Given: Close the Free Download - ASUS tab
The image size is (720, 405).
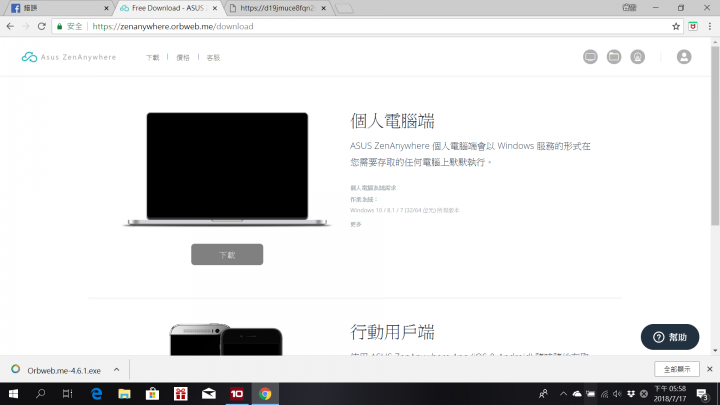Looking at the screenshot, I should (214, 8).
